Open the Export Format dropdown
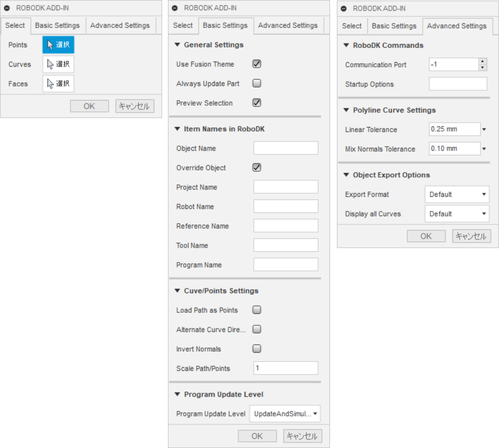Image resolution: width=499 pixels, height=448 pixels. (457, 194)
